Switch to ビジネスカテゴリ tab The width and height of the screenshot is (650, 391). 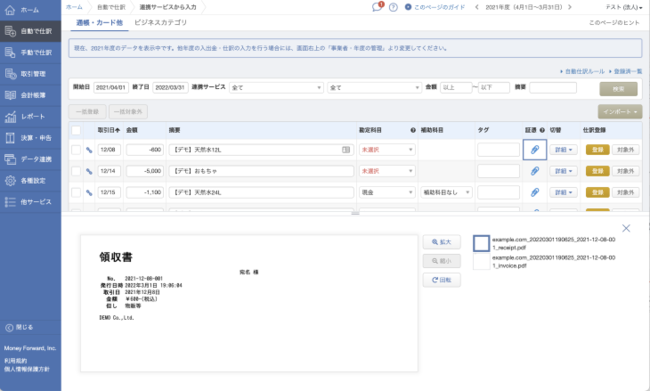point(160,22)
